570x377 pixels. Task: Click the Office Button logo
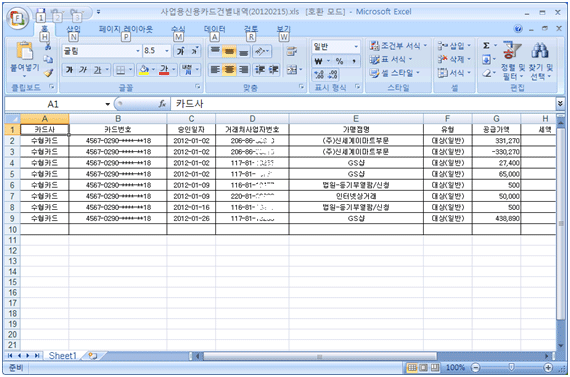(17, 18)
